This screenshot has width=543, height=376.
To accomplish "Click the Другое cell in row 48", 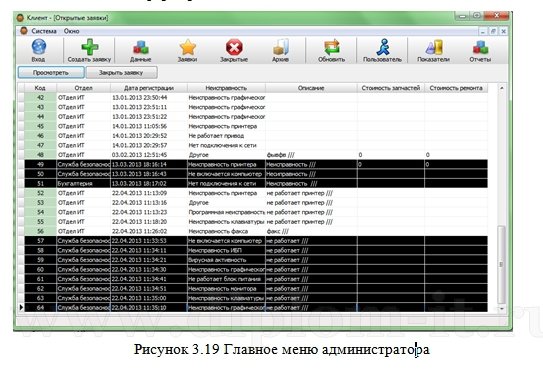I will [226, 155].
